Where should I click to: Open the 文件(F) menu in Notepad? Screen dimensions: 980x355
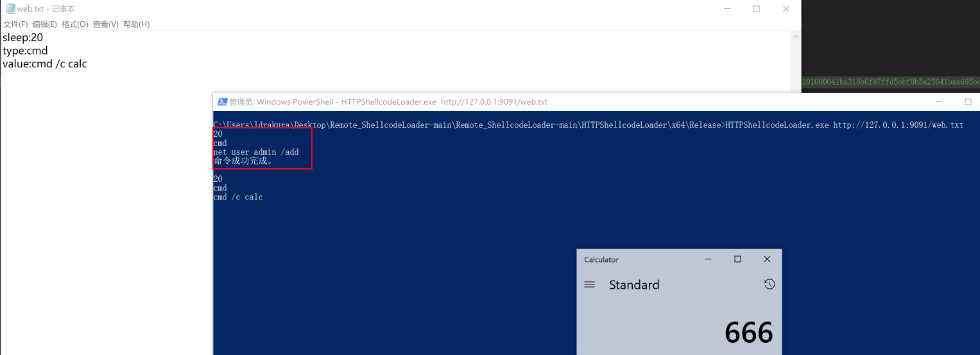15,24
